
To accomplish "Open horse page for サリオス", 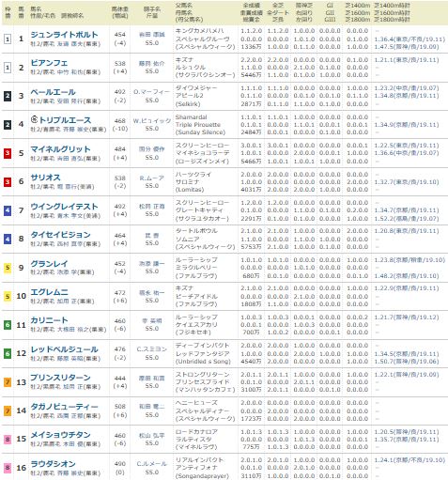I will [x=45, y=178].
